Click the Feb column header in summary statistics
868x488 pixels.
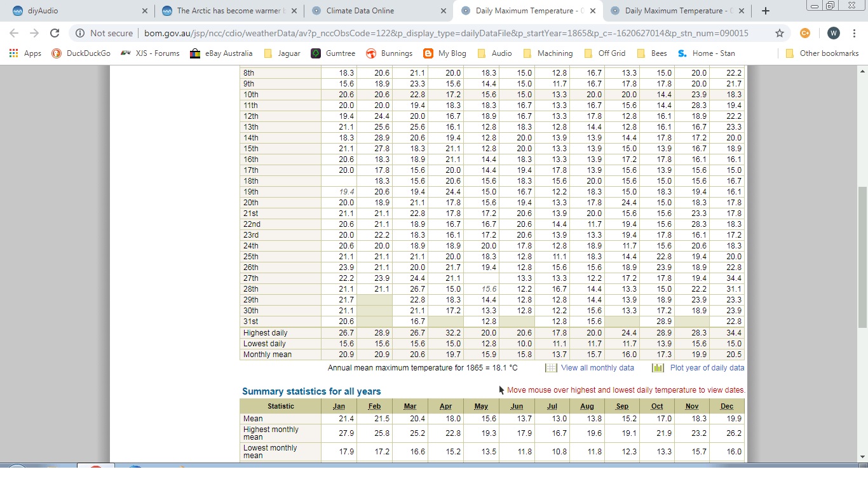tap(374, 406)
